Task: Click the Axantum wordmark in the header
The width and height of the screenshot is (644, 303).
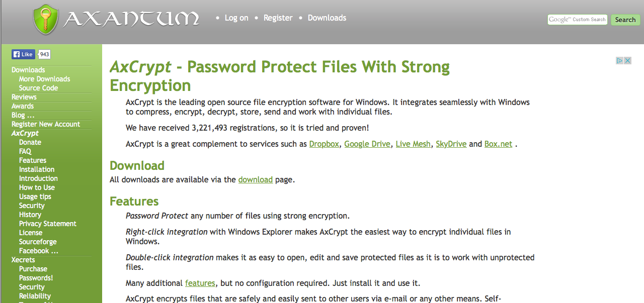Action: [131, 19]
